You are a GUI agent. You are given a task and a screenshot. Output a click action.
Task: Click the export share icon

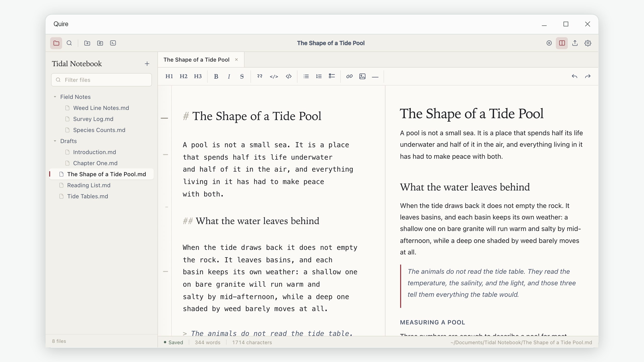click(x=575, y=43)
